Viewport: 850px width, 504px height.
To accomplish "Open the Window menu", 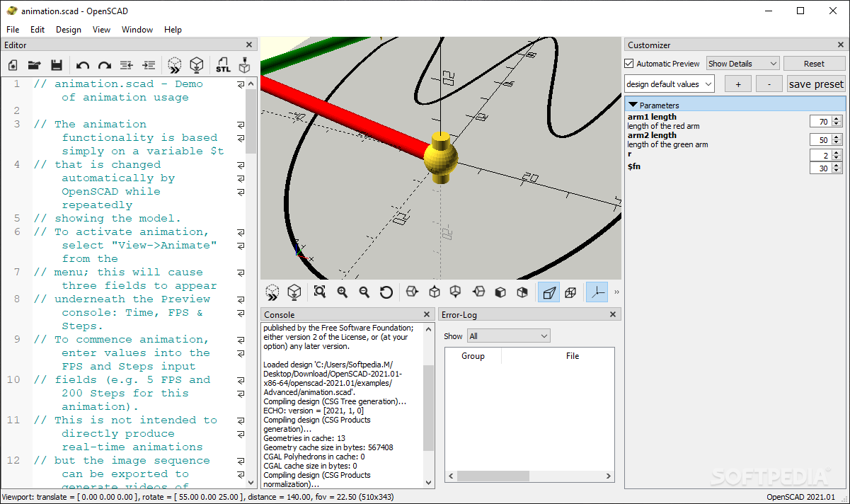I will (x=137, y=30).
